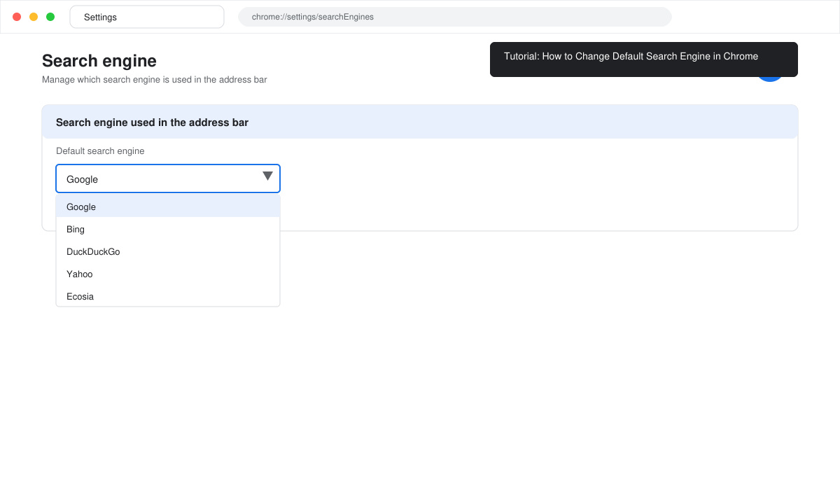
Task: Click 'Manage which search engine is used' description
Action: pyautogui.click(x=154, y=80)
